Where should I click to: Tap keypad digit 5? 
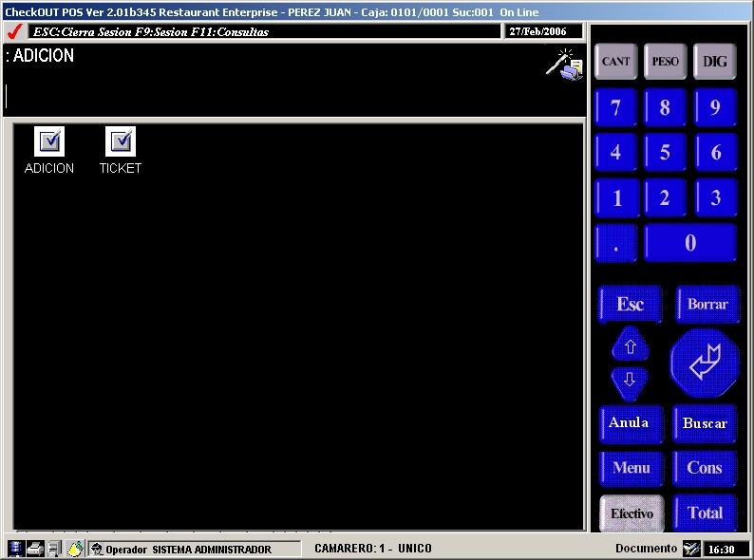coord(665,153)
